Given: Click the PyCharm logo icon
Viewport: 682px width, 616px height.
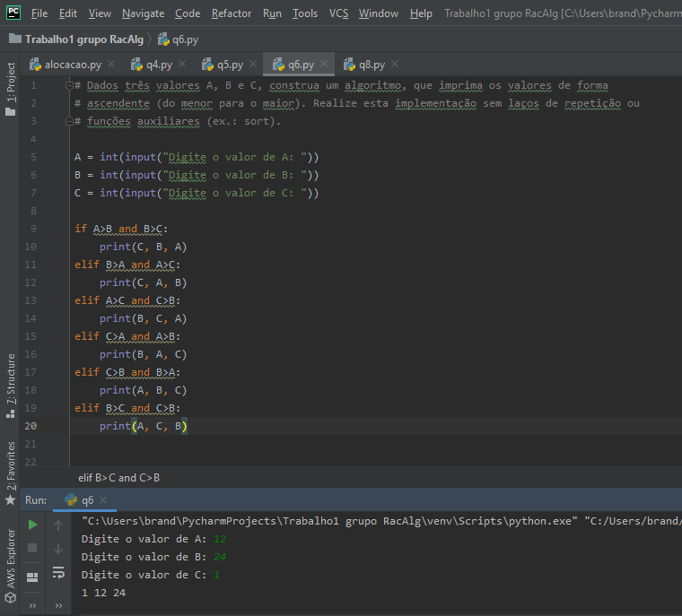Looking at the screenshot, I should click(13, 13).
